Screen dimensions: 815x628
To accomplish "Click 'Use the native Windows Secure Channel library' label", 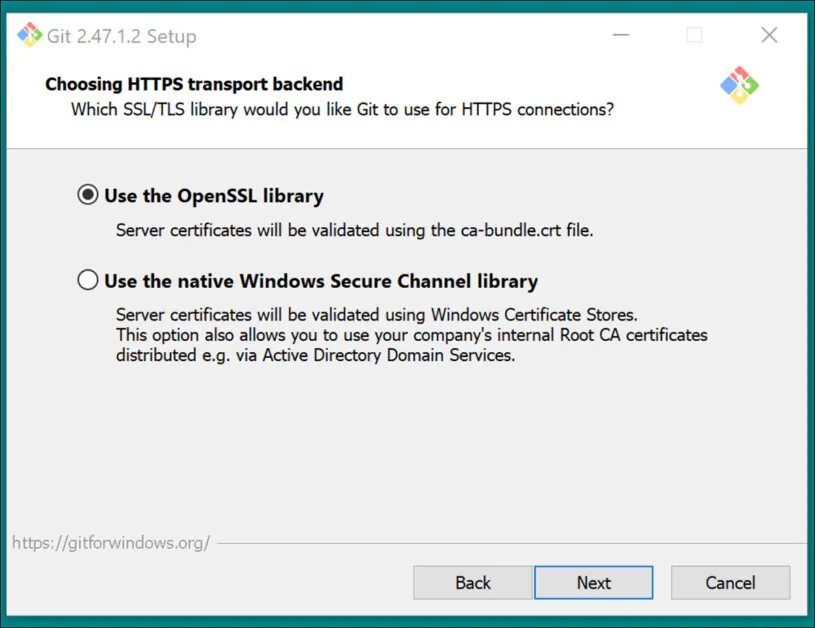I will 321,281.
